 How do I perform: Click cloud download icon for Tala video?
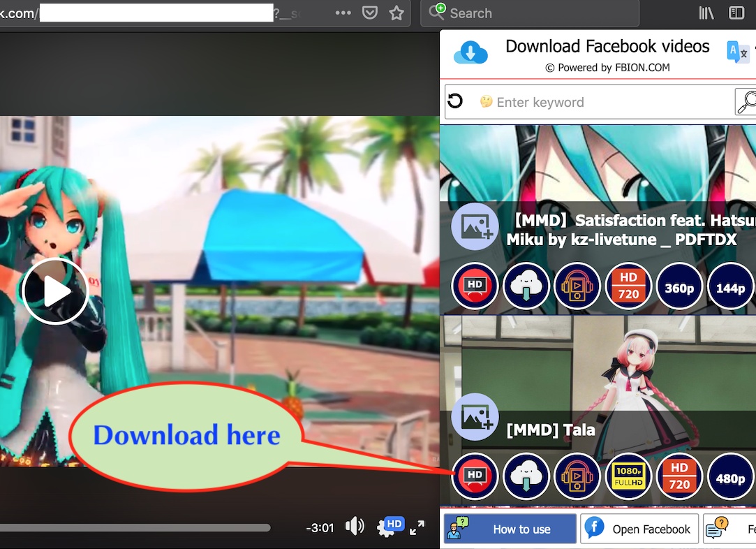(x=526, y=476)
